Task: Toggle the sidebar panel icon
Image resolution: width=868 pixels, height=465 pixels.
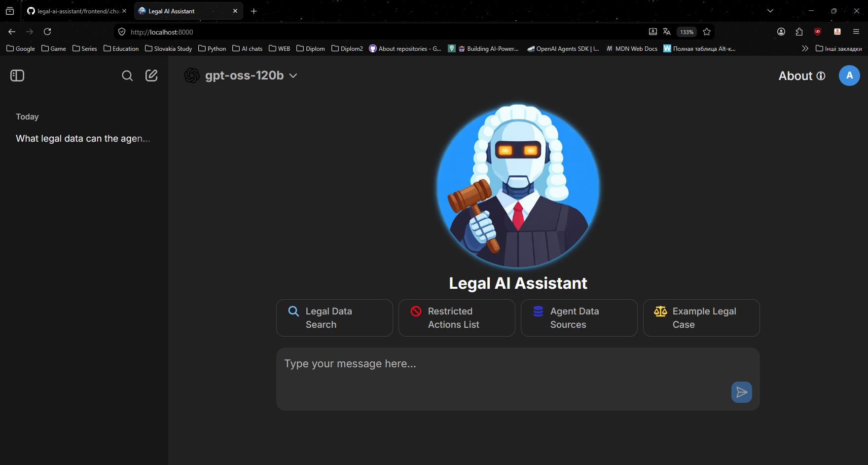Action: pyautogui.click(x=17, y=76)
